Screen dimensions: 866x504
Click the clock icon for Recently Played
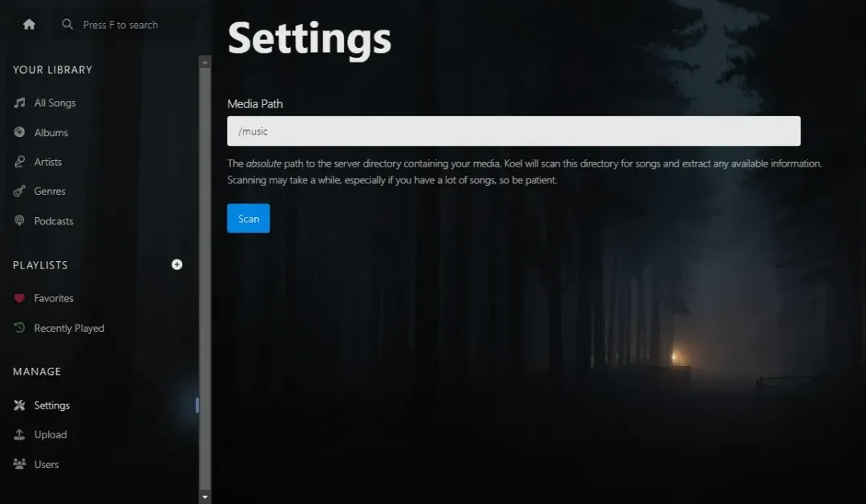[19, 328]
